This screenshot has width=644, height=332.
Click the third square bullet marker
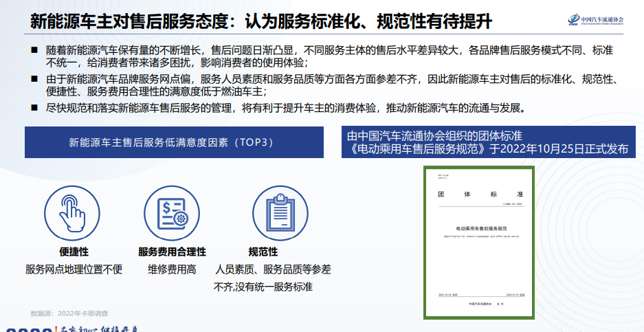pos(34,108)
